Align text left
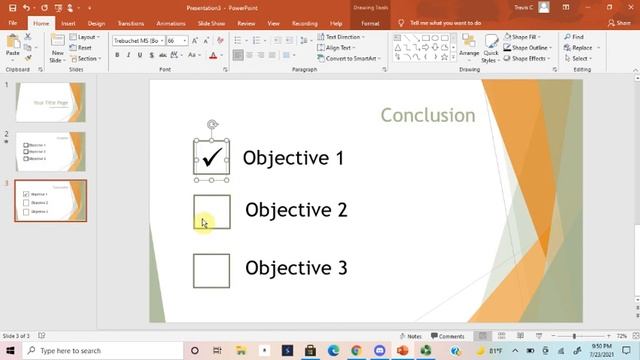The height and width of the screenshot is (360, 640). click(x=238, y=55)
